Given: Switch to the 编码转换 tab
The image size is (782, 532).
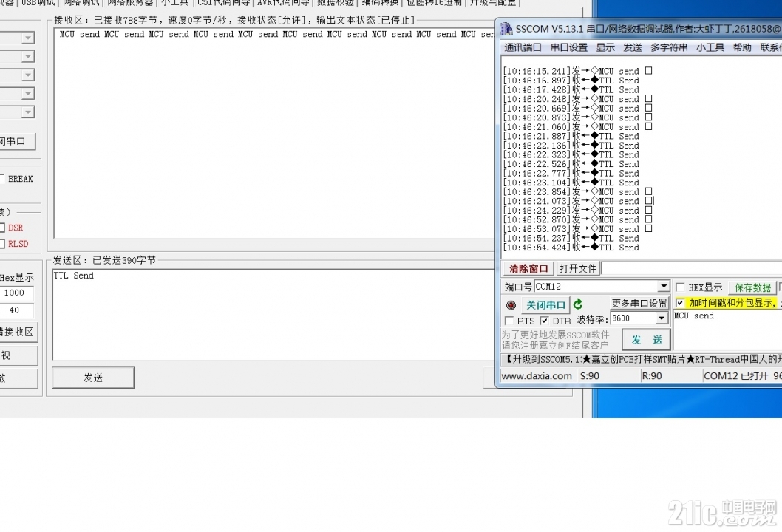Looking at the screenshot, I should (380, 3).
